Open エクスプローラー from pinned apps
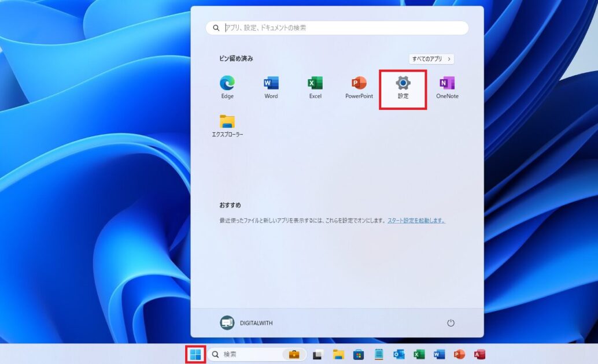This screenshot has height=364, width=598. 227,126
